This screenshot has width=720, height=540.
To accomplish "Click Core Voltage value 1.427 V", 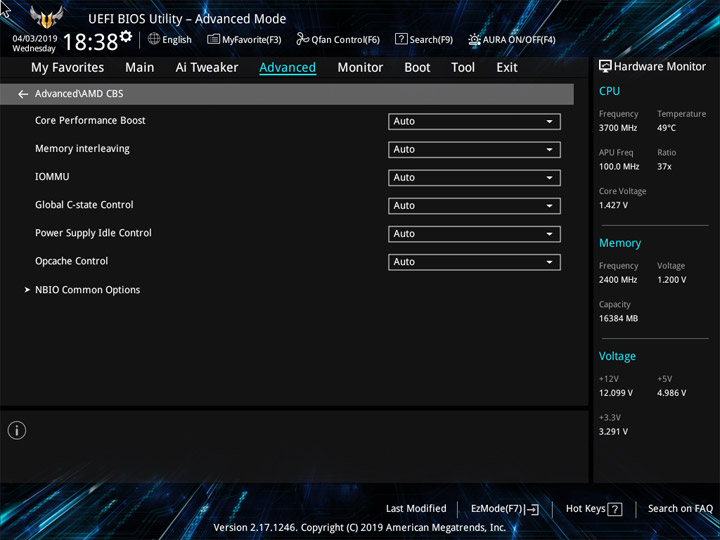I will [613, 205].
